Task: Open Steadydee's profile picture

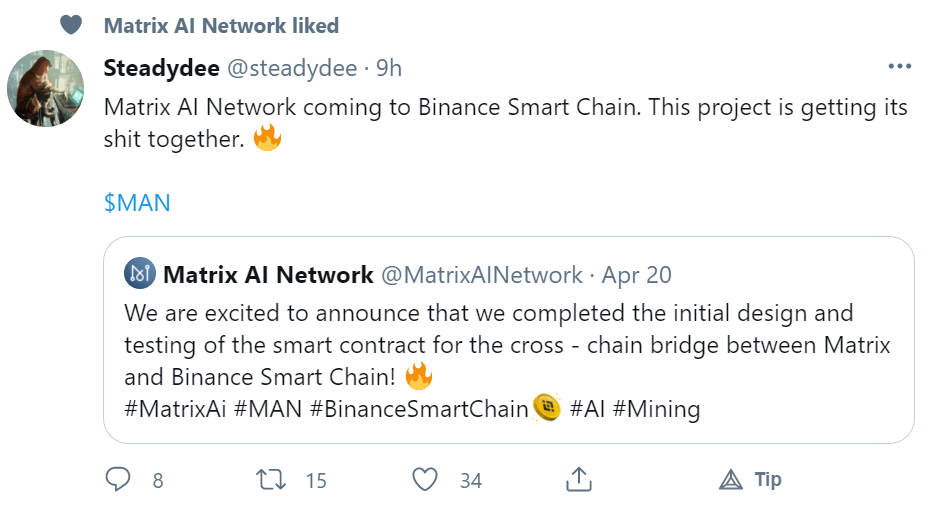Action: point(45,89)
